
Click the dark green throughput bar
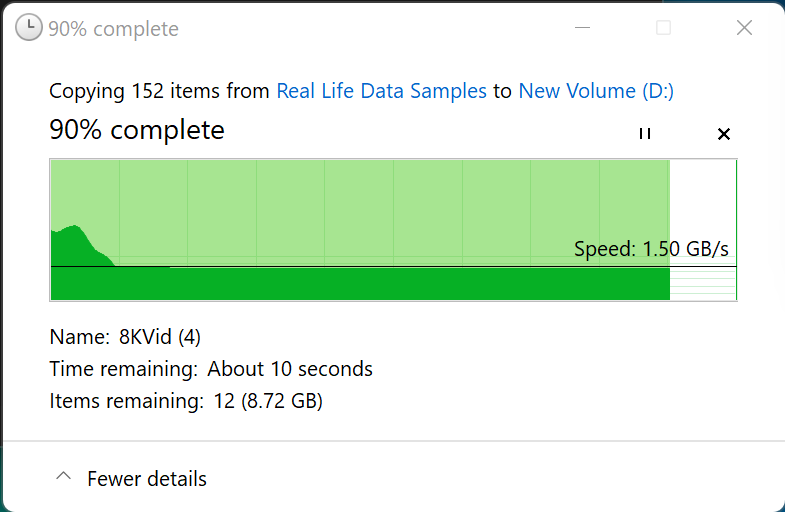coord(360,284)
